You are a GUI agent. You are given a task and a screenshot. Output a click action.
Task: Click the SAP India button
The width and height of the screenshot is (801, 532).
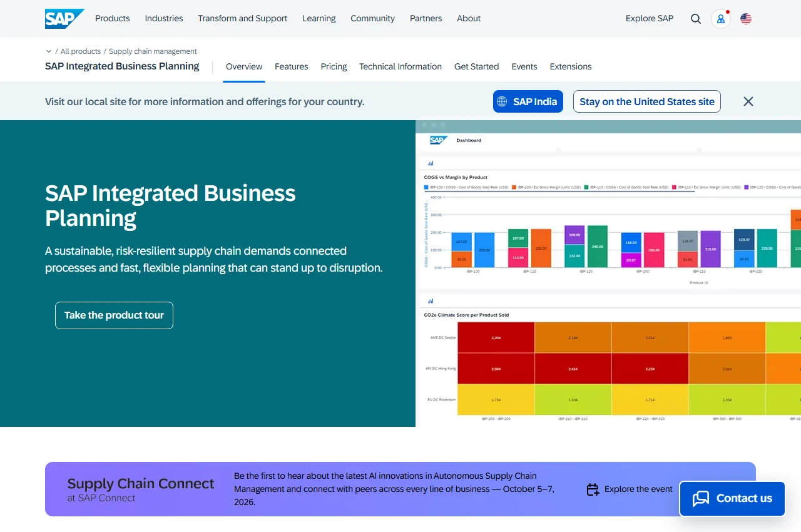pyautogui.click(x=528, y=101)
